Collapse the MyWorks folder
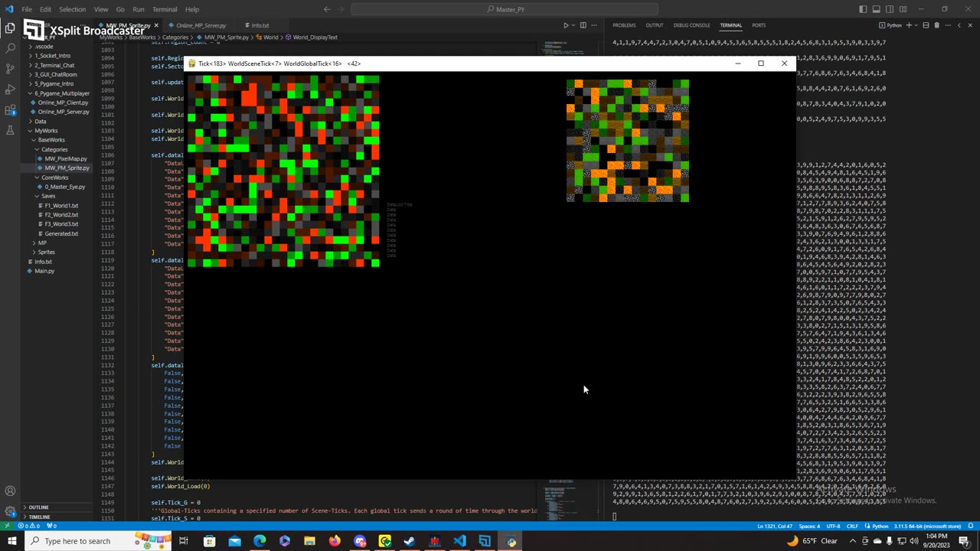The image size is (980, 551). [x=45, y=131]
